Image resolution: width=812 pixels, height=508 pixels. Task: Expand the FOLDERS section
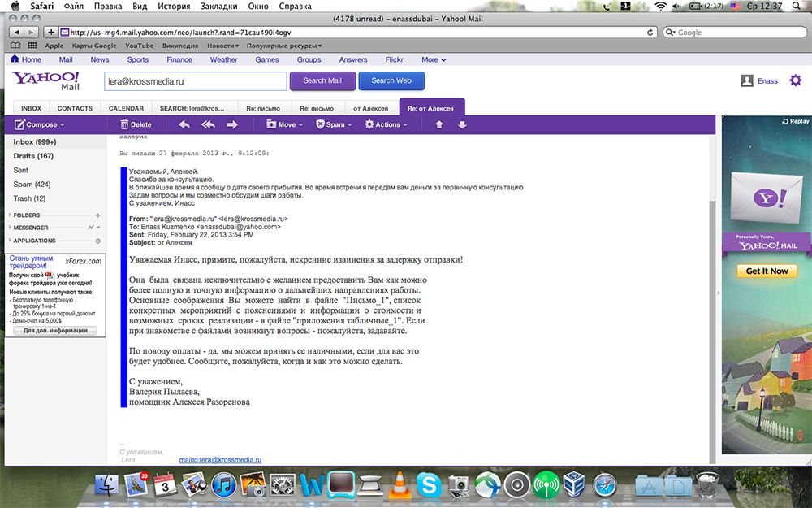pos(10,215)
